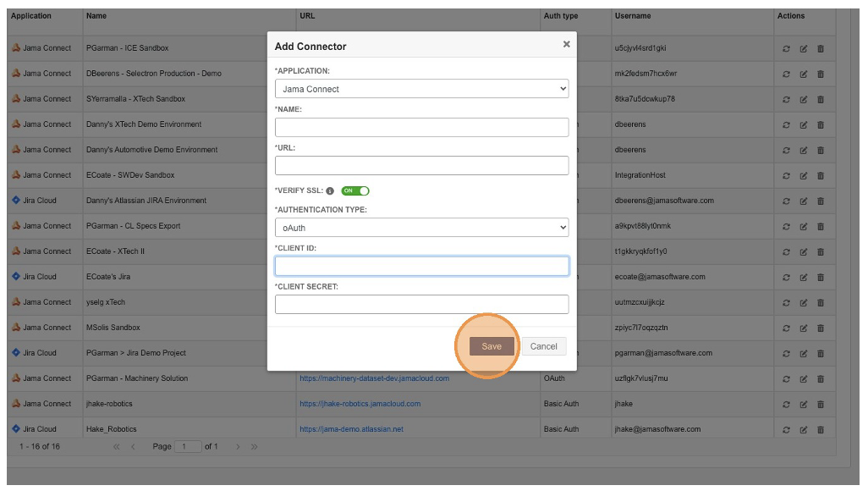Refresh MSolis Sandbox connector

pos(786,328)
